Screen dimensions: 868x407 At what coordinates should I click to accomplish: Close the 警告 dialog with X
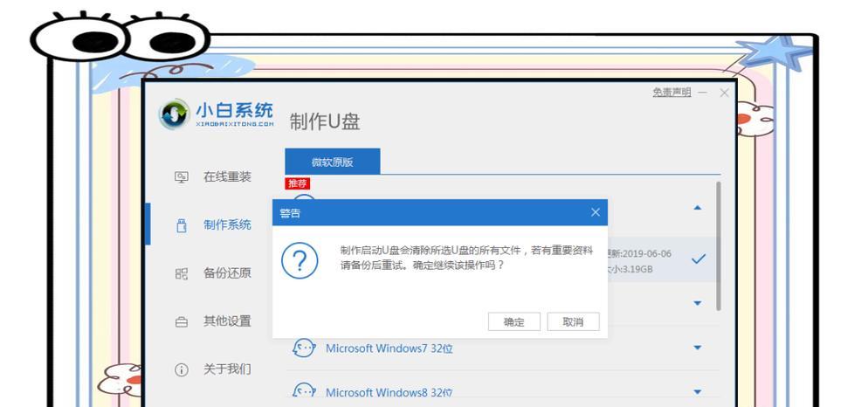click(595, 212)
